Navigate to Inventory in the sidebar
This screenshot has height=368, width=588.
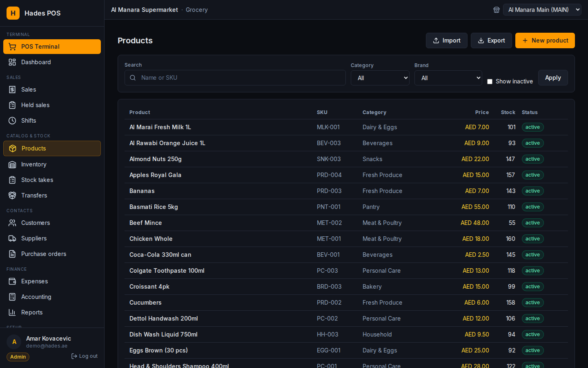[x=52, y=164]
